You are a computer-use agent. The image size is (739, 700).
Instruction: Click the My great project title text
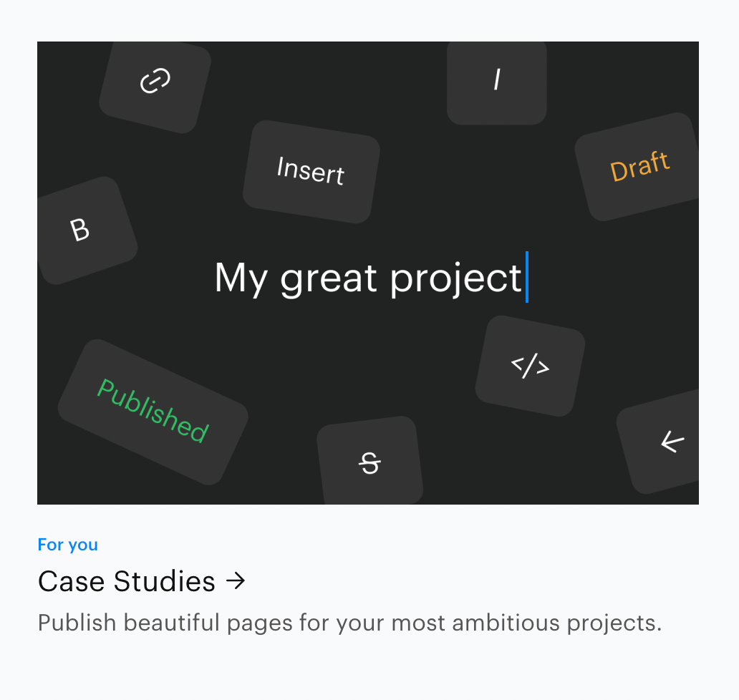pos(368,278)
